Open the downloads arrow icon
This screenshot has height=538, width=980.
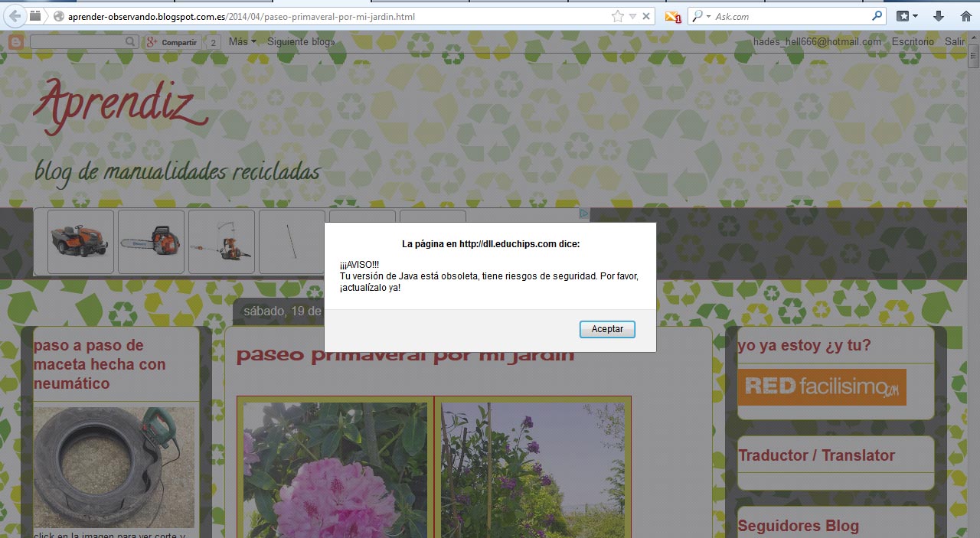[x=939, y=16]
